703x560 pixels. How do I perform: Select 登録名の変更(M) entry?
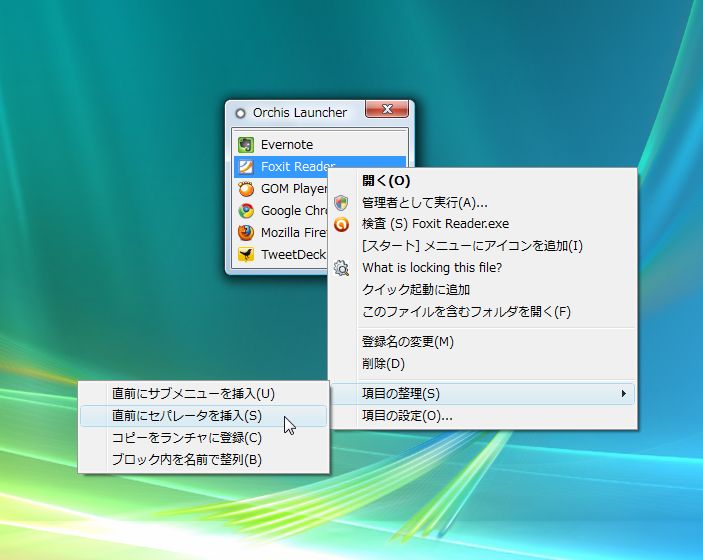(x=483, y=342)
